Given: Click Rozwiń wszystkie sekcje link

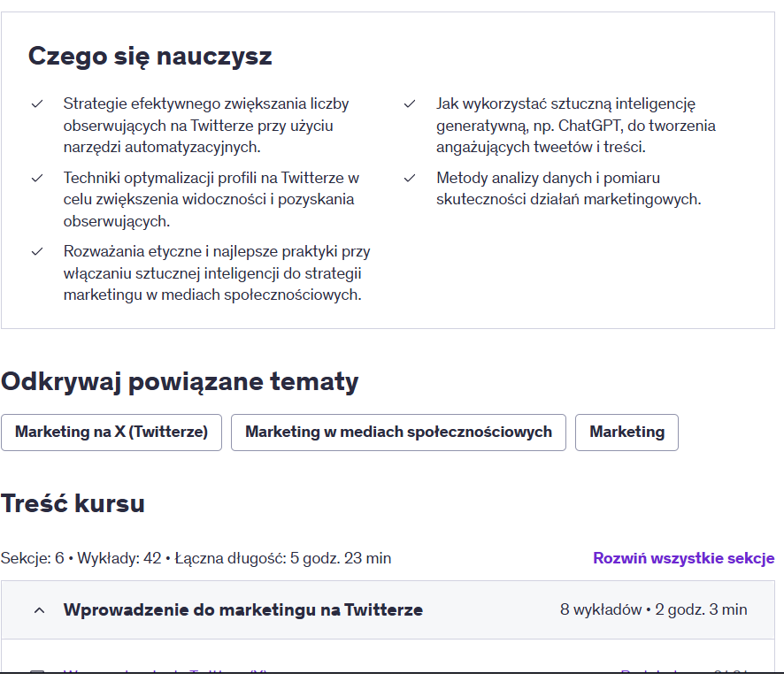Looking at the screenshot, I should pyautogui.click(x=683, y=558).
